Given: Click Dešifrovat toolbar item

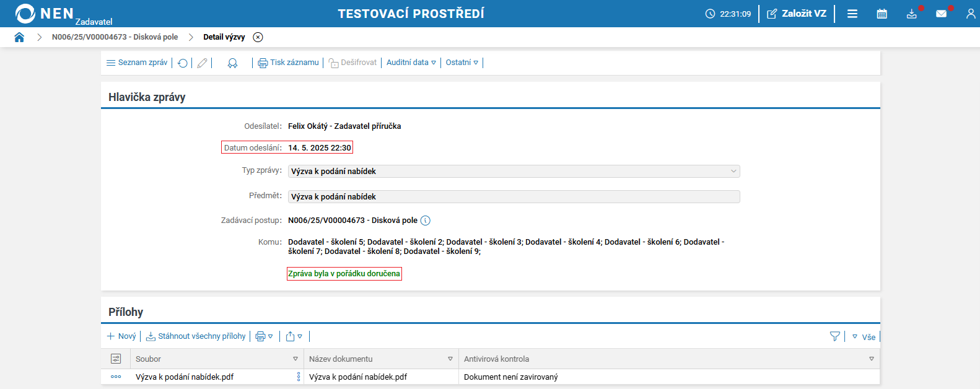Looking at the screenshot, I should (352, 63).
